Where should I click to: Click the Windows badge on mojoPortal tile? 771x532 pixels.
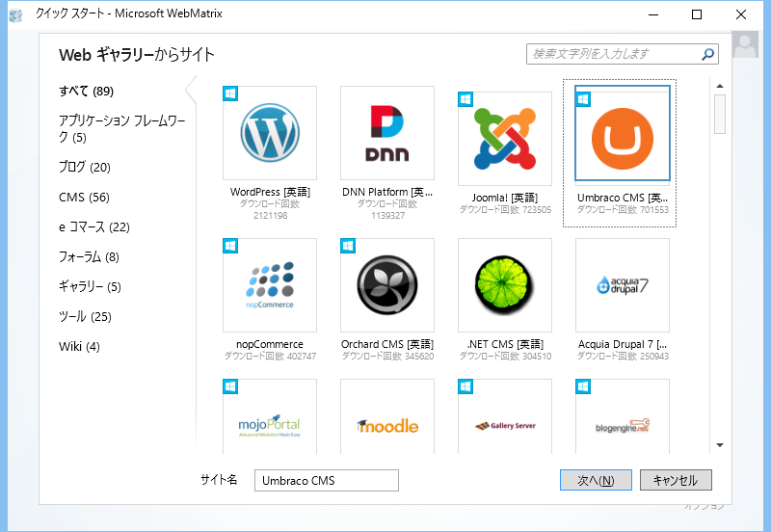tap(230, 386)
